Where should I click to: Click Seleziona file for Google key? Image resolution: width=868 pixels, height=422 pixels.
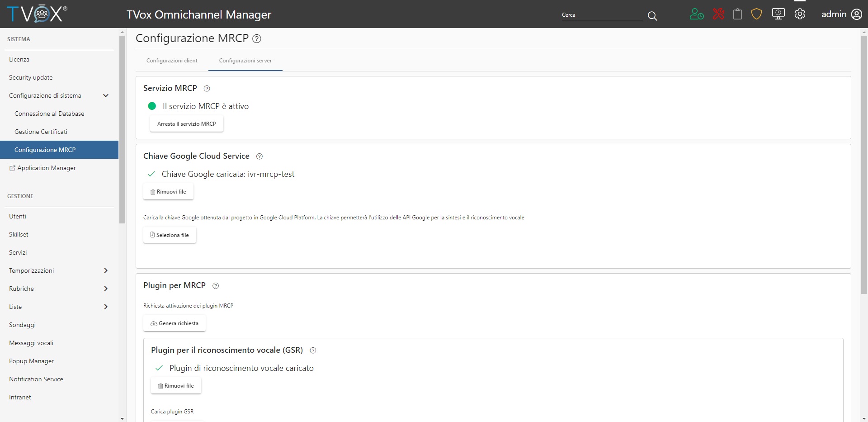coord(170,235)
